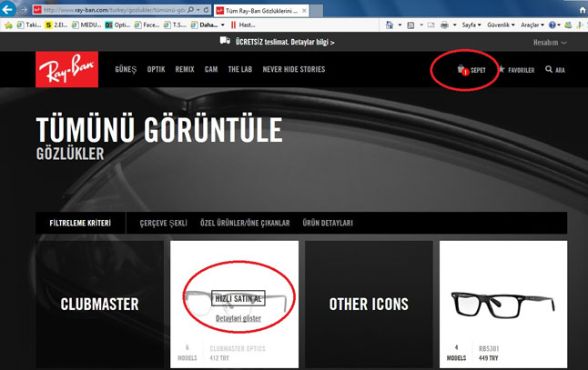
Task: Refresh the page with reload icon
Action: click(x=207, y=10)
